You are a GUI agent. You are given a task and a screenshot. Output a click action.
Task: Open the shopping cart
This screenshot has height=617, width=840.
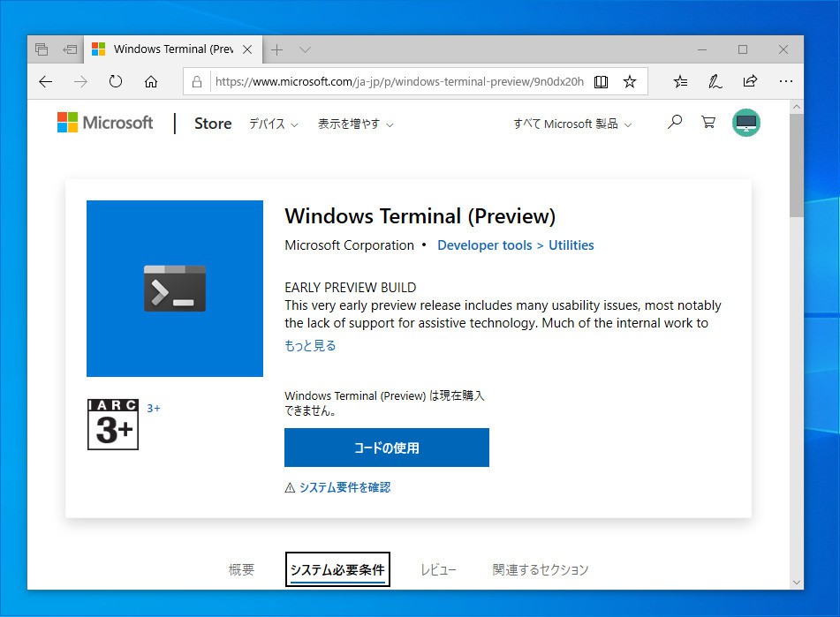[x=708, y=122]
